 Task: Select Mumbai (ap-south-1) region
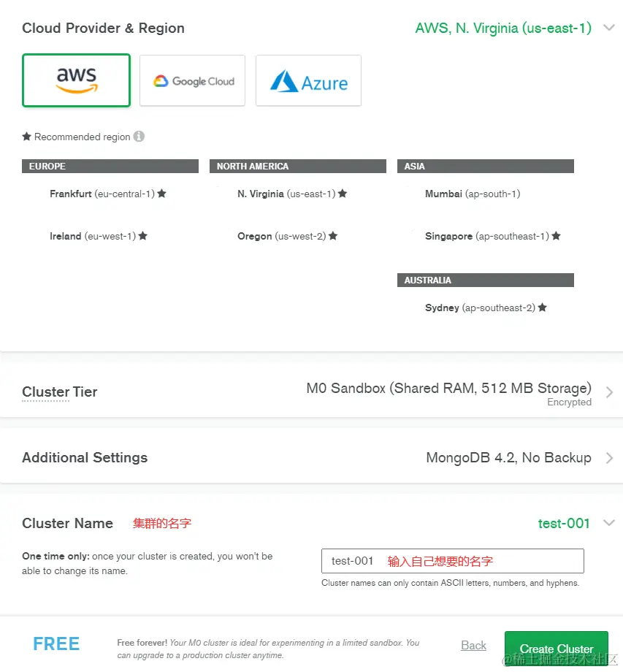pos(473,194)
